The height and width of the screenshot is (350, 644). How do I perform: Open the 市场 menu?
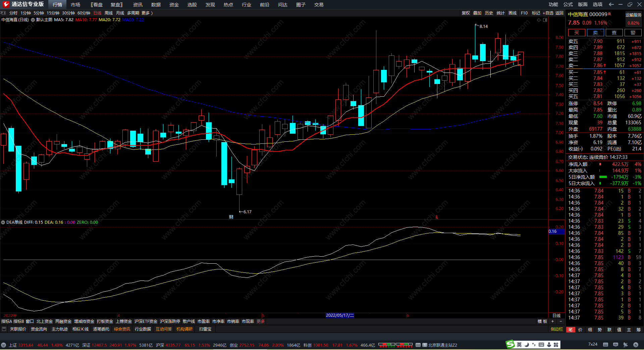coord(75,4)
